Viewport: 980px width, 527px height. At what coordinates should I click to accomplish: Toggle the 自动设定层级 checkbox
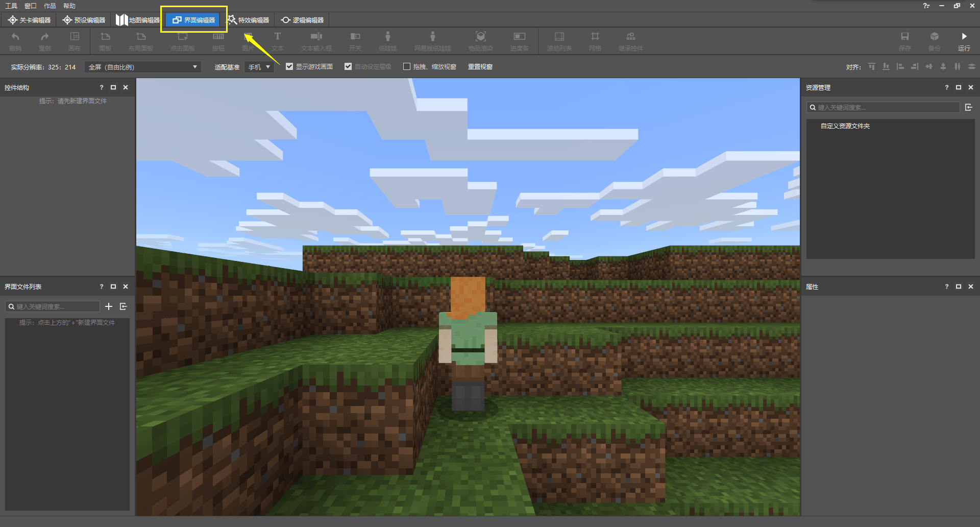[348, 67]
